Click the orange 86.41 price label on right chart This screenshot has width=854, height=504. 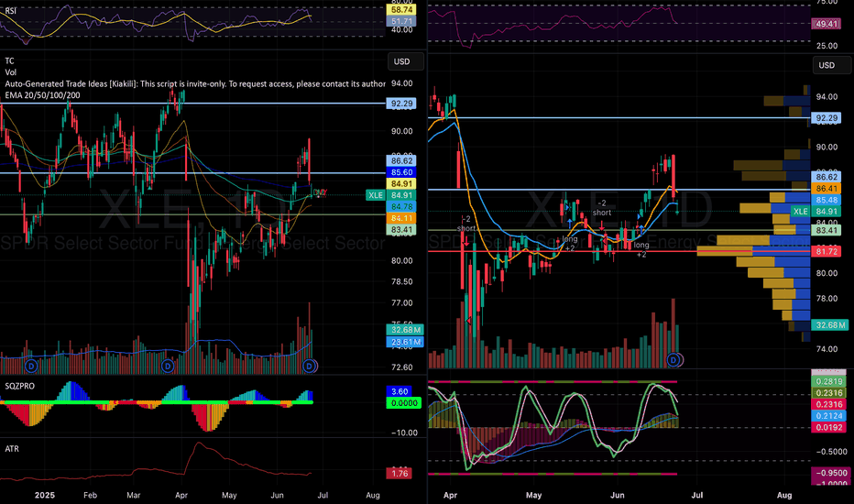[827, 189]
